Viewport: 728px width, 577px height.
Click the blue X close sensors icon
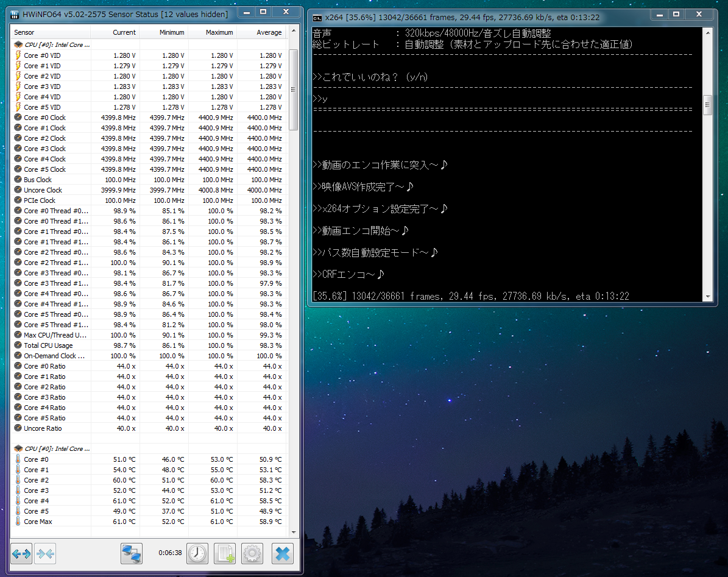point(282,553)
